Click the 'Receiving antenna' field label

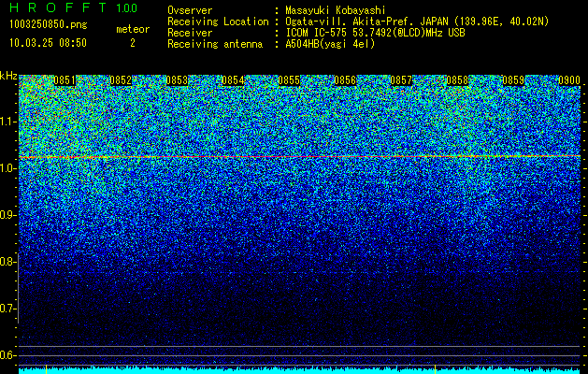point(215,44)
